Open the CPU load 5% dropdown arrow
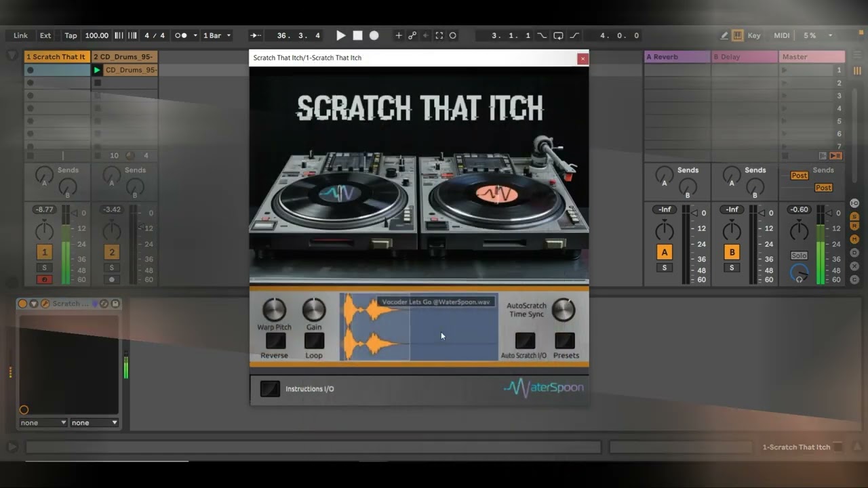 [x=830, y=35]
